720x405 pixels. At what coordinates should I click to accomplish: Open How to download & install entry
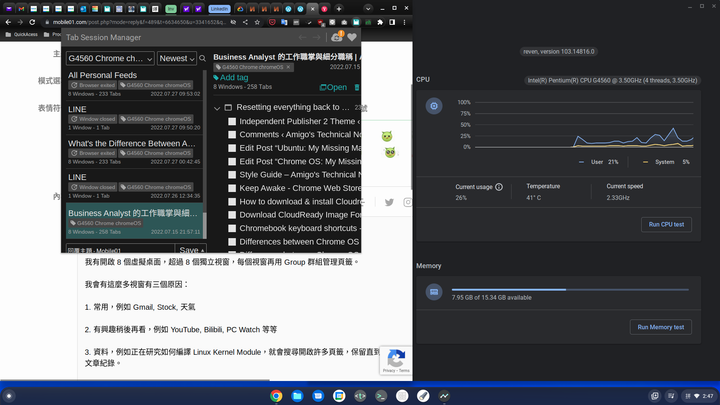coord(295,201)
